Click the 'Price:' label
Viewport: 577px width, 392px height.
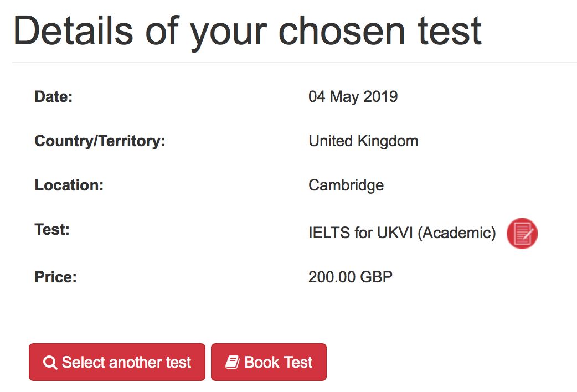(x=55, y=276)
